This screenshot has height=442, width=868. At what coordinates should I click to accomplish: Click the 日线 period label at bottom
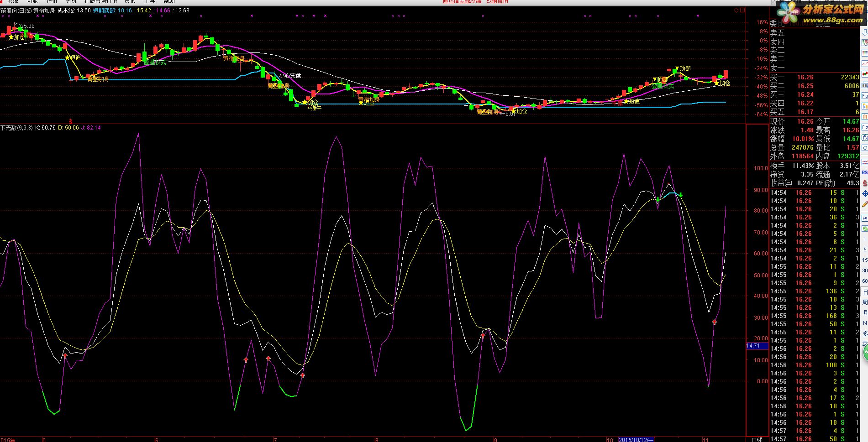coord(757,439)
